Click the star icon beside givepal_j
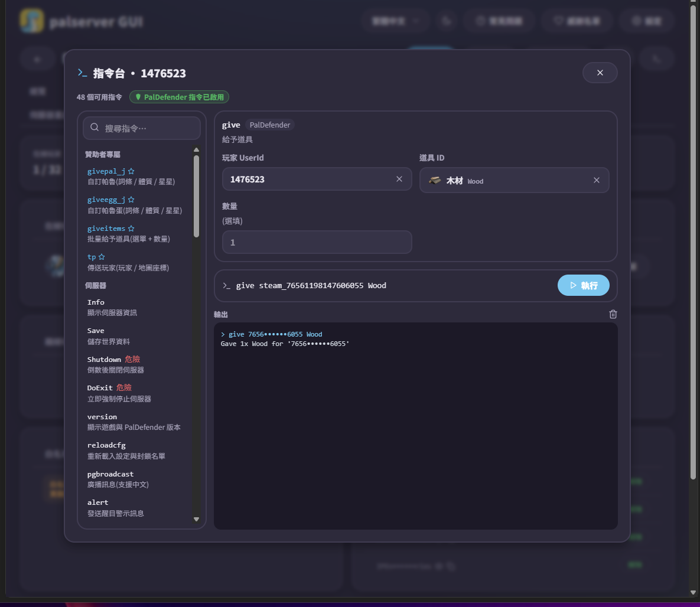 (x=131, y=171)
